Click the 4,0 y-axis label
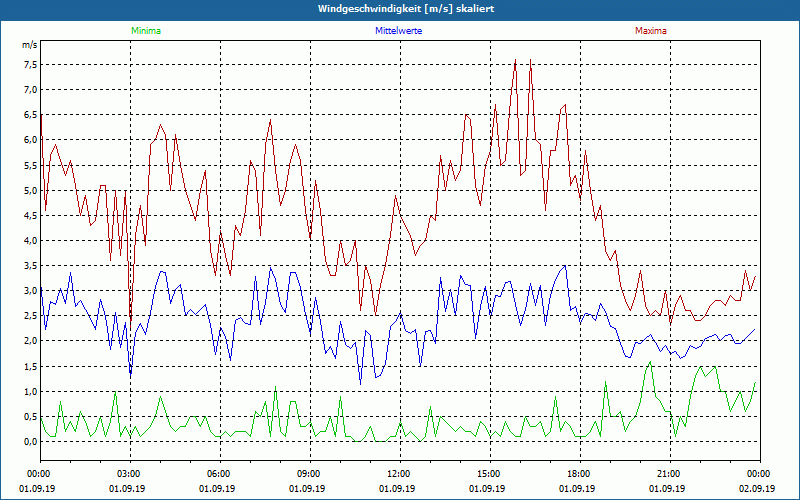800x500 pixels. 30,240
